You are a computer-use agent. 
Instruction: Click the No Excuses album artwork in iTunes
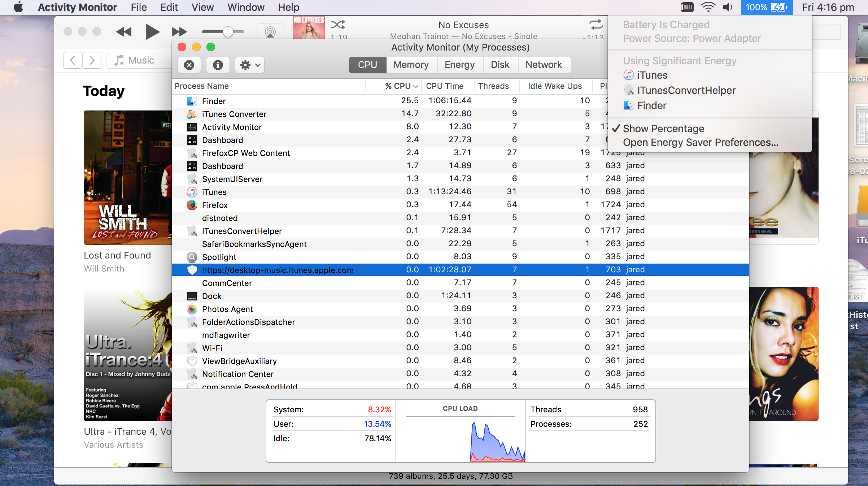(309, 27)
